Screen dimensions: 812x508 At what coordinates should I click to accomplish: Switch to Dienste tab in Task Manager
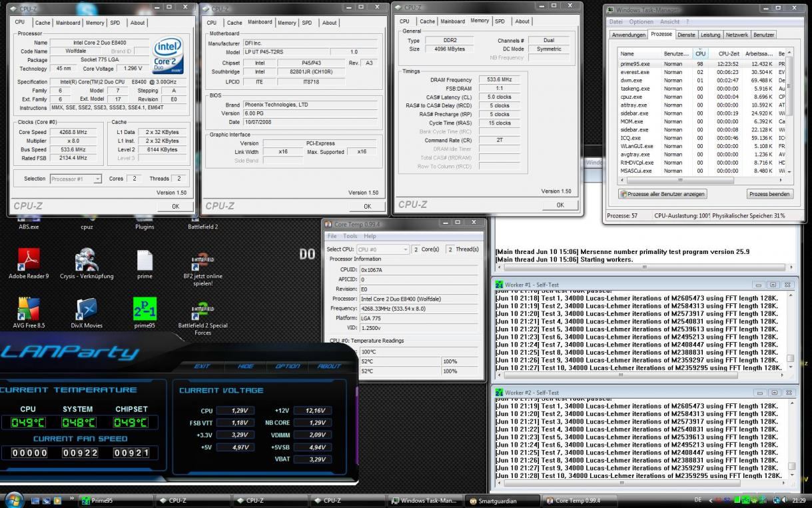click(686, 35)
